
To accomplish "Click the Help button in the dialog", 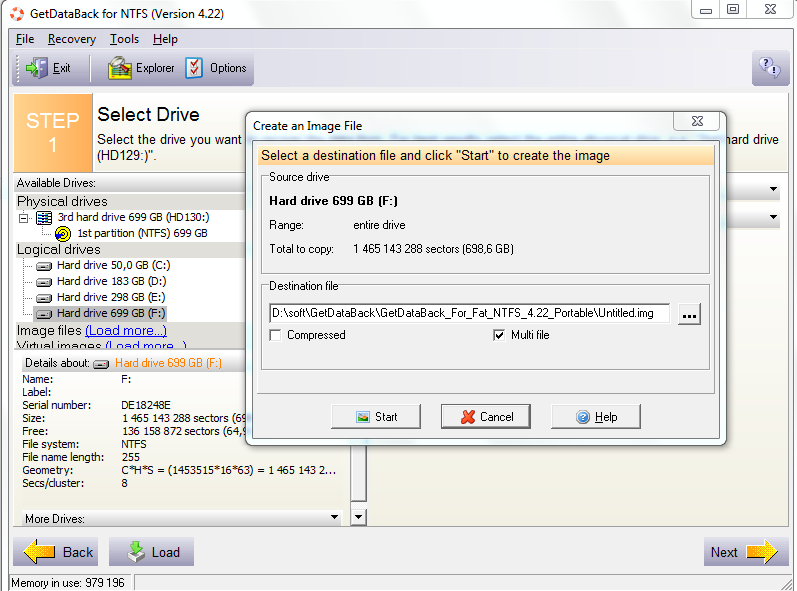I will pyautogui.click(x=596, y=417).
